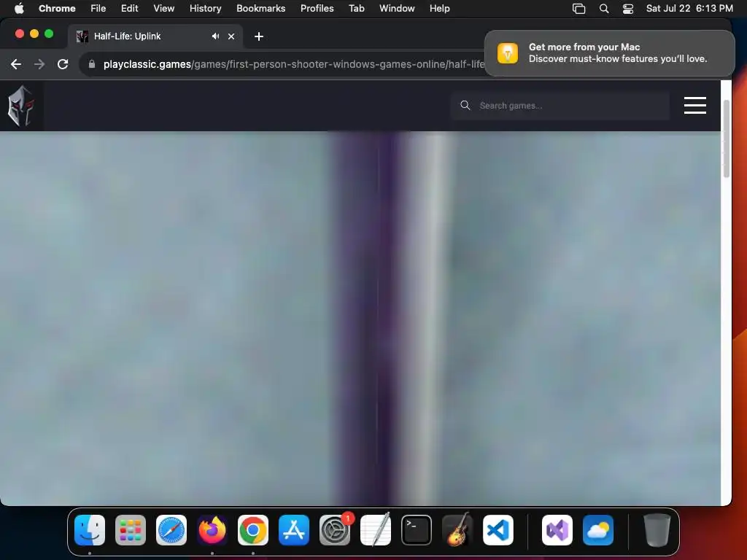Open Visual Studio Code from the Dock
The width and height of the screenshot is (747, 560).
pyautogui.click(x=498, y=530)
